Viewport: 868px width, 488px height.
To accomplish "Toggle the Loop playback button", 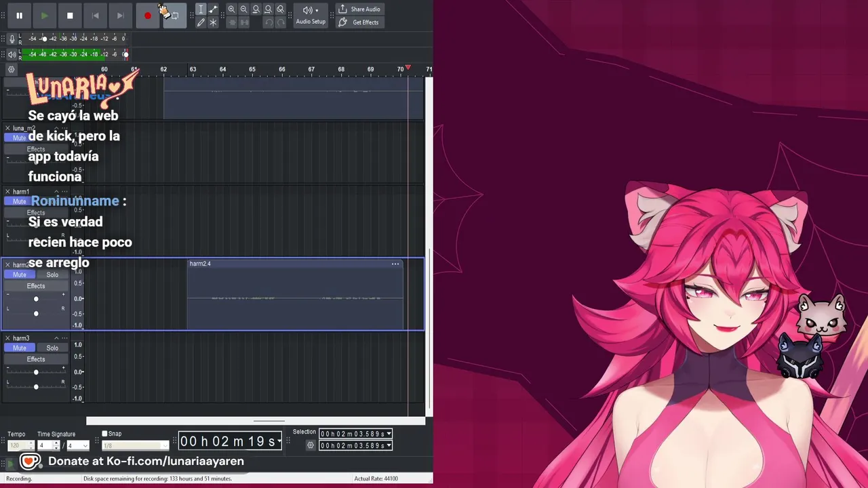I will [174, 16].
